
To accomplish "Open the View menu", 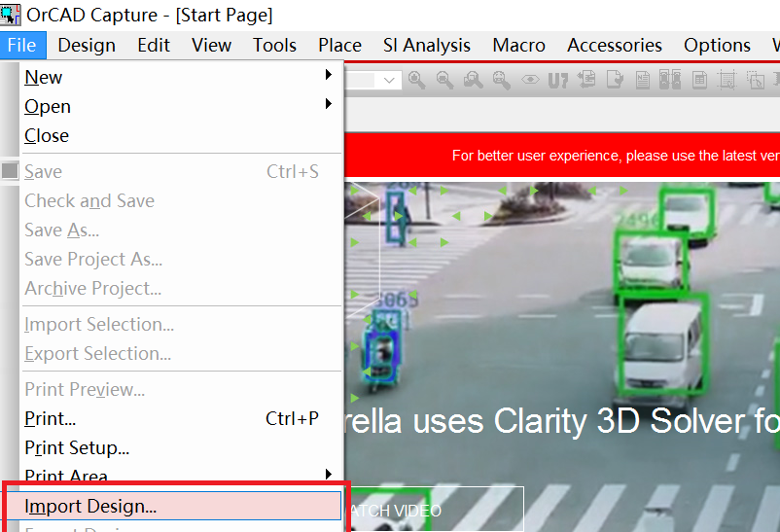I will (211, 45).
